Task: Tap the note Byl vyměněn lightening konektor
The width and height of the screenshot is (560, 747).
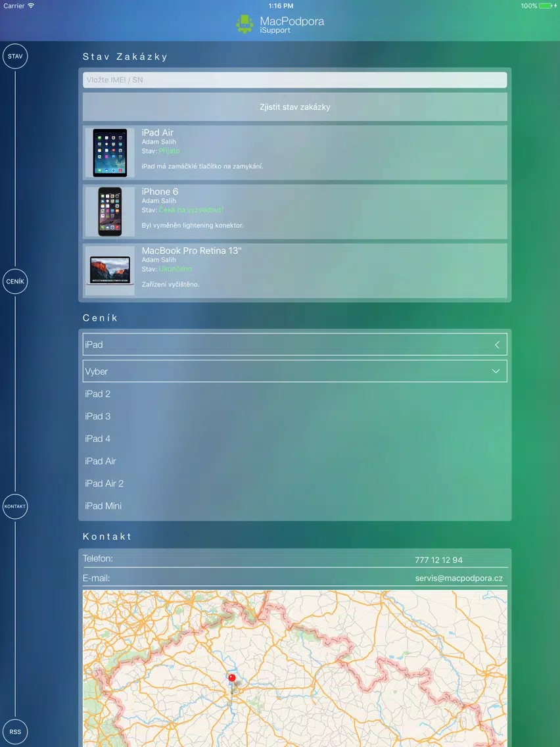Action: pos(193,226)
